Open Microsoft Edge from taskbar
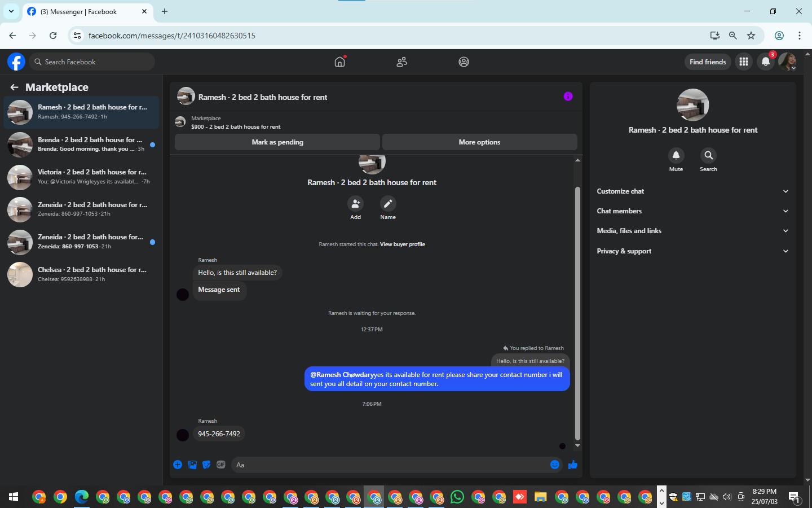This screenshot has width=812, height=508. pyautogui.click(x=82, y=497)
